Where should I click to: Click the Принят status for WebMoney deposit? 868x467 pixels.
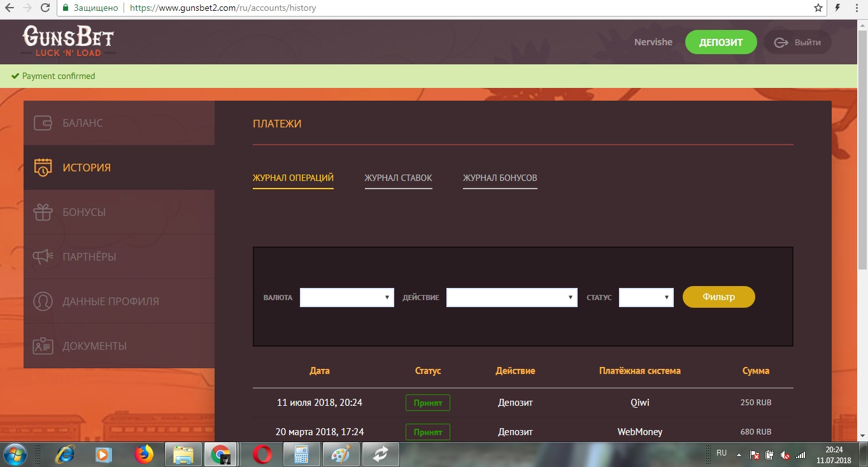tap(428, 432)
